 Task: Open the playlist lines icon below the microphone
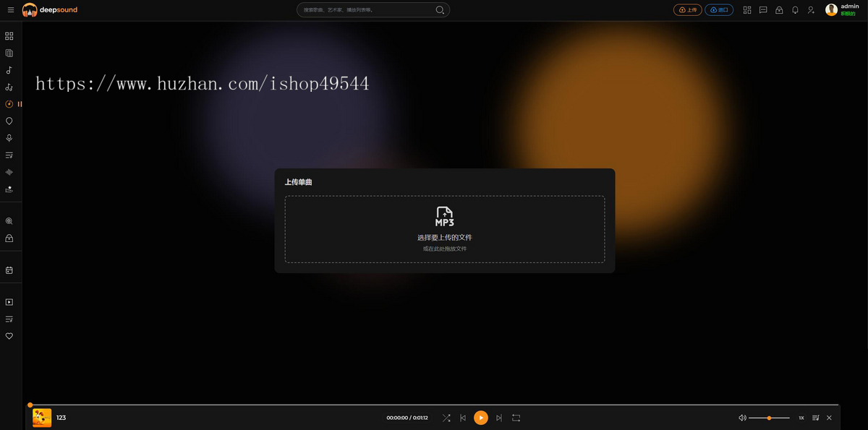click(x=9, y=155)
